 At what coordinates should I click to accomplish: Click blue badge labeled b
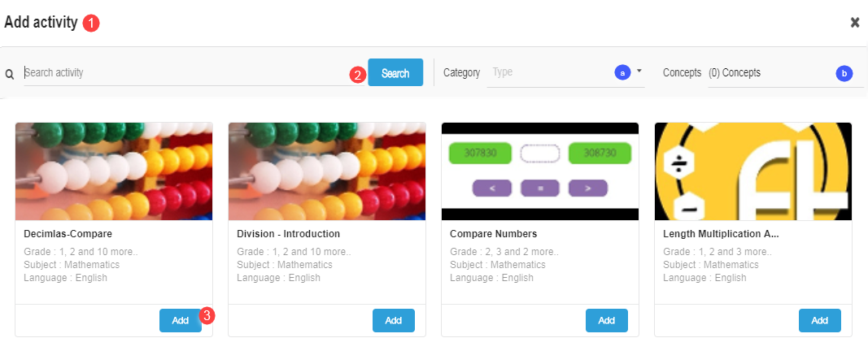point(844,73)
